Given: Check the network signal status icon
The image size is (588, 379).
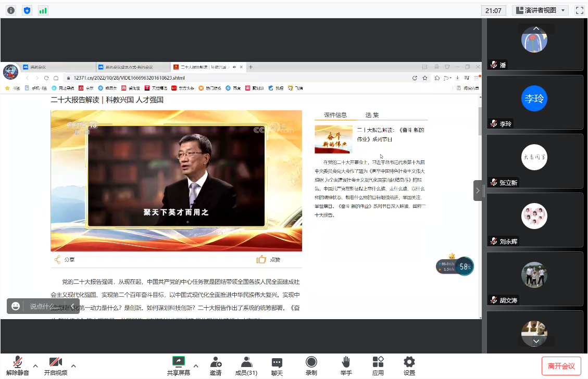Looking at the screenshot, I should point(43,10).
